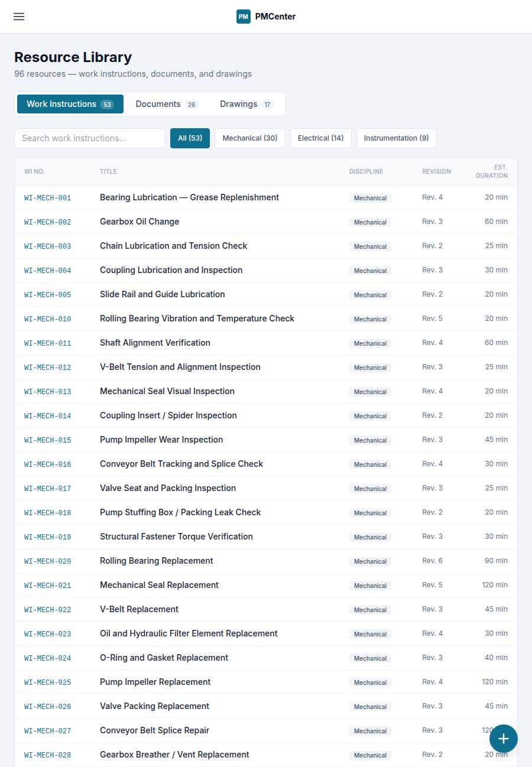The image size is (532, 767).
Task: Select the All filter chip
Action: pos(190,138)
